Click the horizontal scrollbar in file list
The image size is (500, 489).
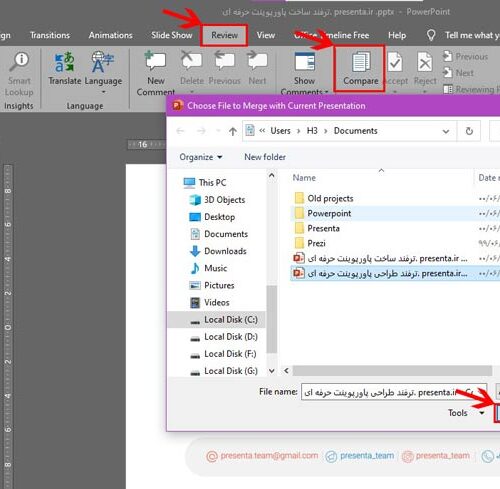[x=392, y=370]
